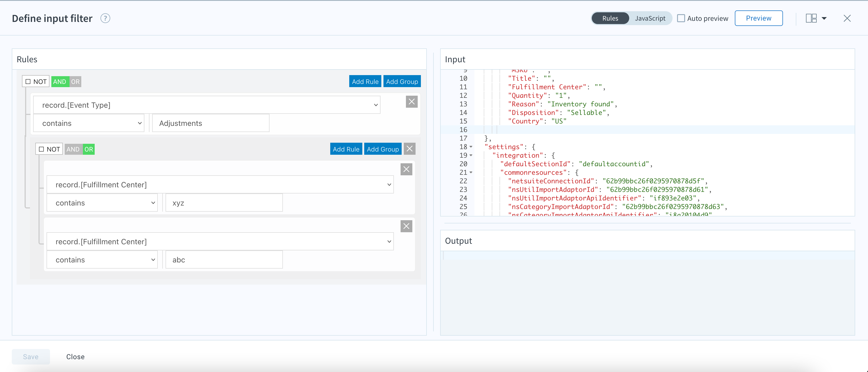The width and height of the screenshot is (868, 372).
Task: Click the "Country": "US" line
Action: [537, 121]
